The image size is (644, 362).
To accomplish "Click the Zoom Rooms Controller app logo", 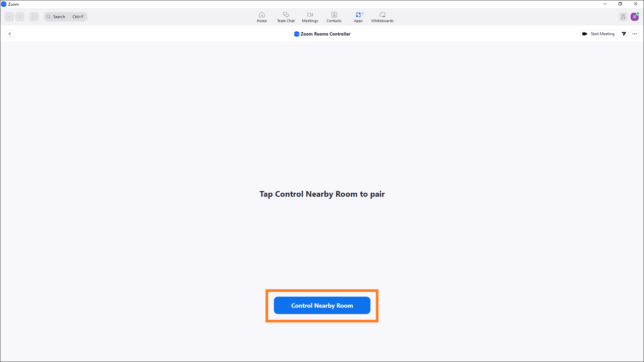I will 297,34.
